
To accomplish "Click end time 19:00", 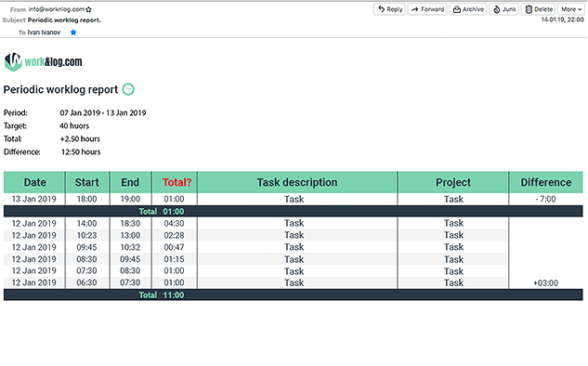I will pyautogui.click(x=130, y=199).
